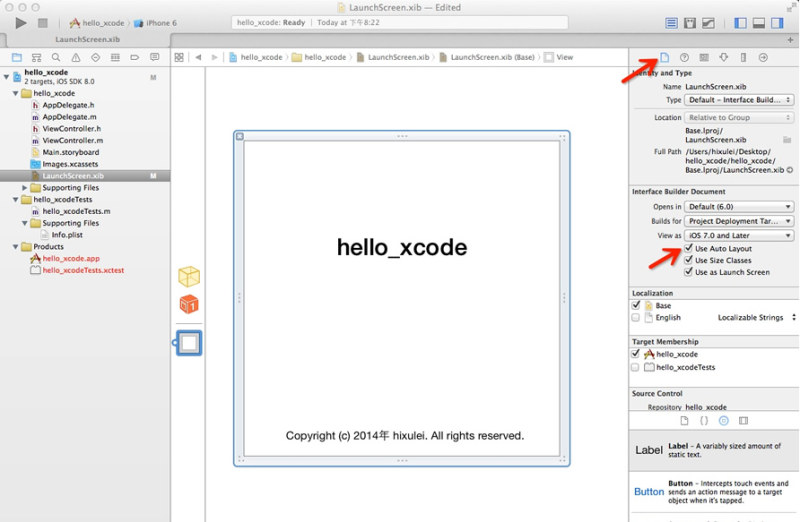800x522 pixels.
Task: Select Button in Object library
Action: coord(713,492)
